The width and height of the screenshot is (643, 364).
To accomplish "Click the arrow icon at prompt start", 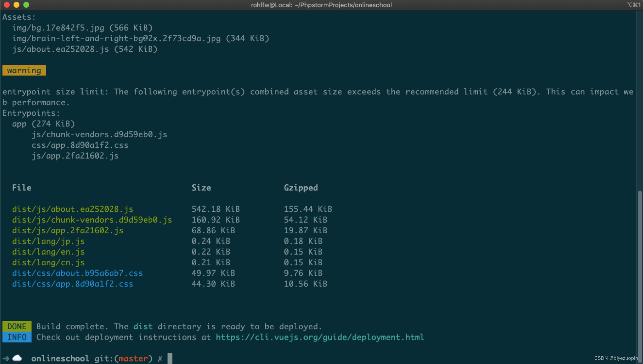I will (6, 358).
